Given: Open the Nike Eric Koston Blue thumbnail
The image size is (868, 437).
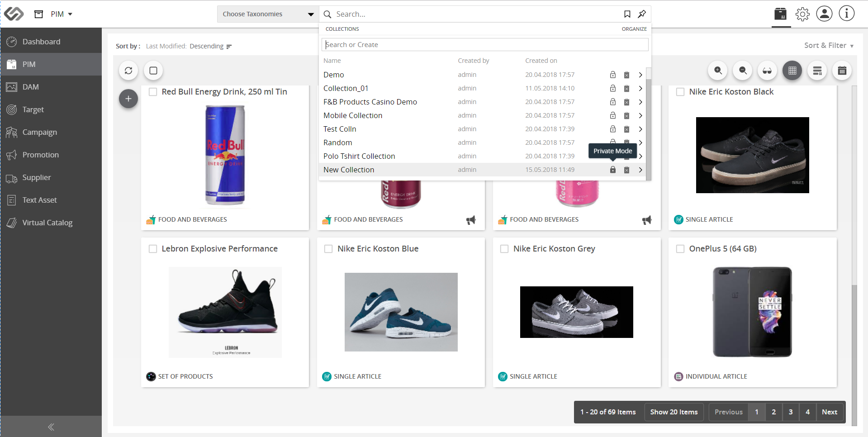Looking at the screenshot, I should click(x=401, y=312).
